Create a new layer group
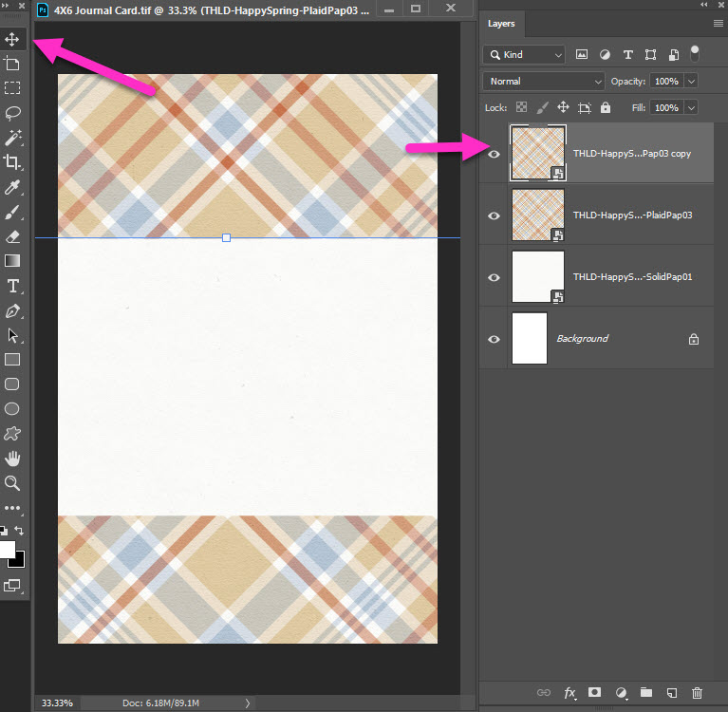This screenshot has height=712, width=728. point(646,692)
